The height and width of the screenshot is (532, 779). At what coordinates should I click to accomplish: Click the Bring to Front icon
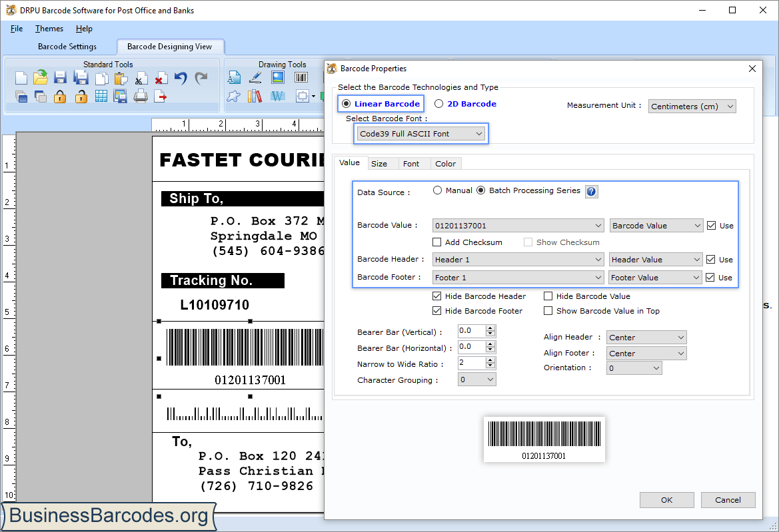[x=21, y=97]
